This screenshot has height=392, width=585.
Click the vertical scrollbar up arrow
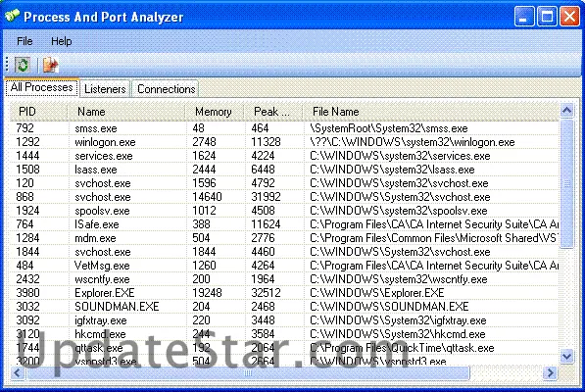click(566, 111)
